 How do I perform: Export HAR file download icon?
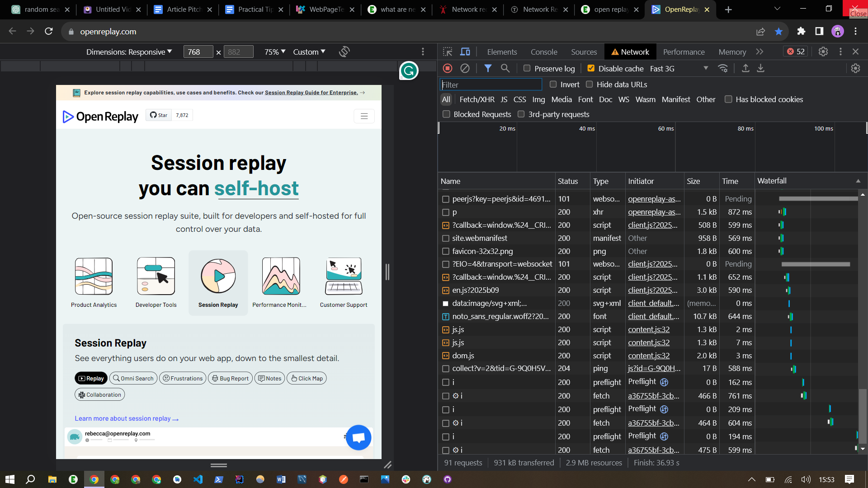click(761, 68)
